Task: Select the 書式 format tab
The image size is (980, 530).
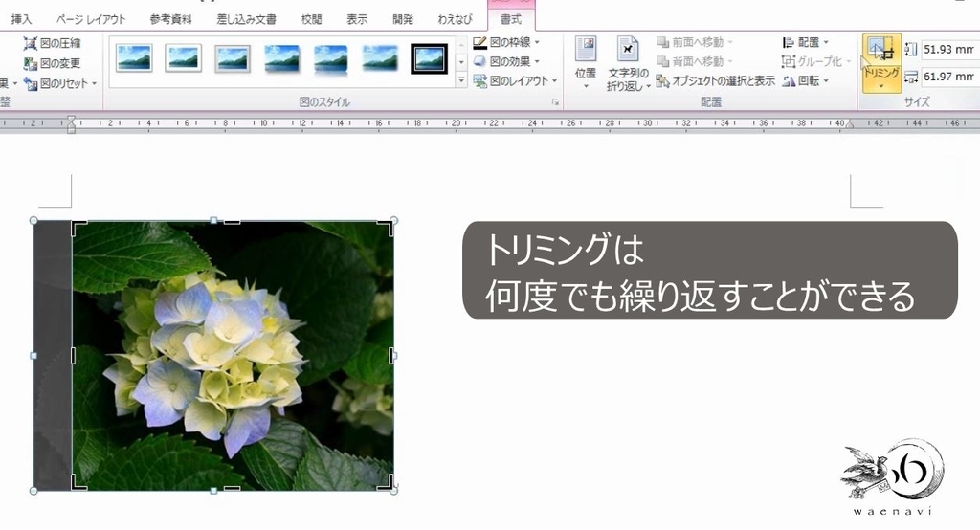Action: click(511, 19)
